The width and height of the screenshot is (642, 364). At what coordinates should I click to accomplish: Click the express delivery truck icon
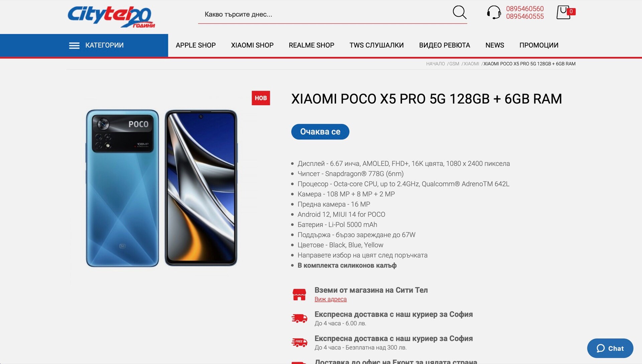(299, 318)
